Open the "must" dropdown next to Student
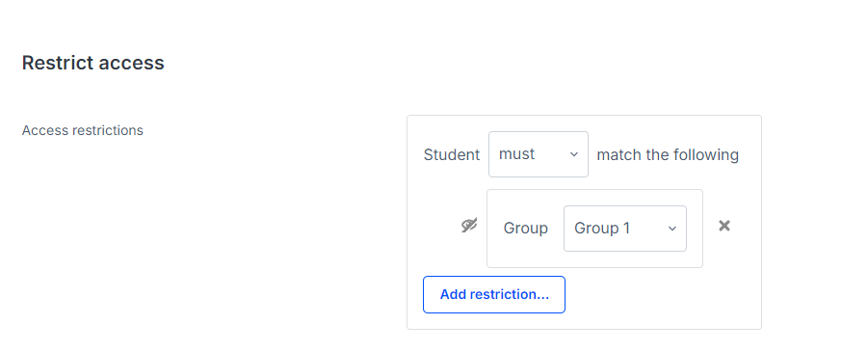868x352 pixels. click(x=539, y=154)
